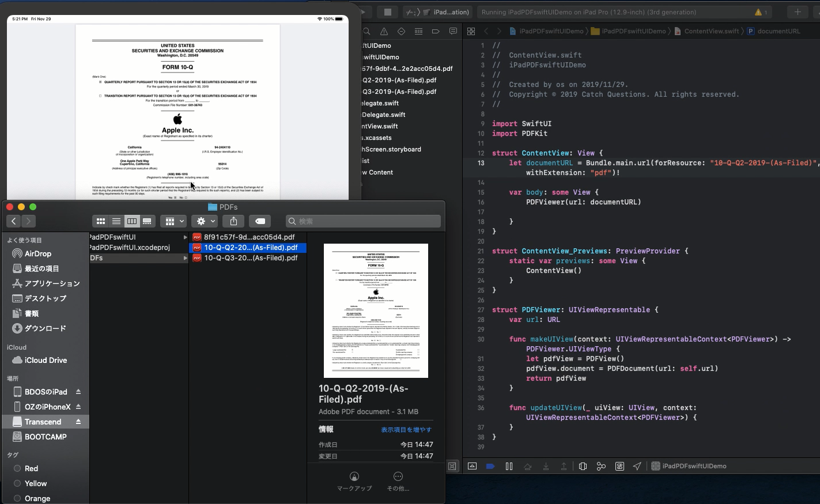
Task: Click the iPadPDFswiftUIDemo folder in jump bar
Action: coord(629,31)
